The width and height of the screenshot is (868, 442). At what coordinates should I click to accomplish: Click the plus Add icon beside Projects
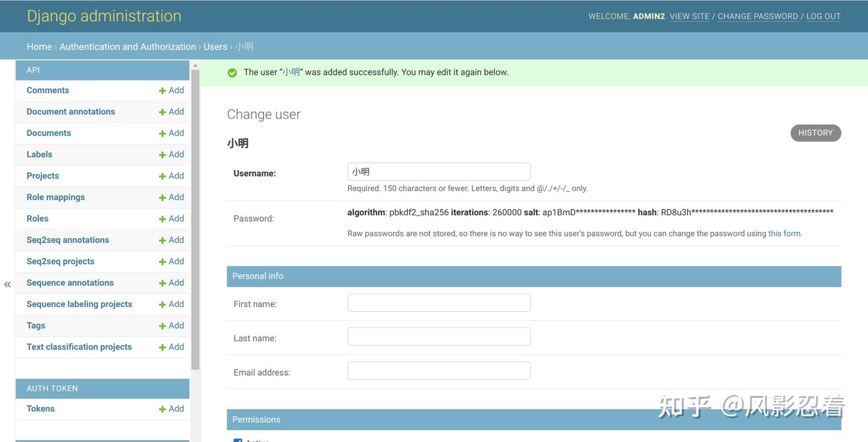[x=162, y=176]
